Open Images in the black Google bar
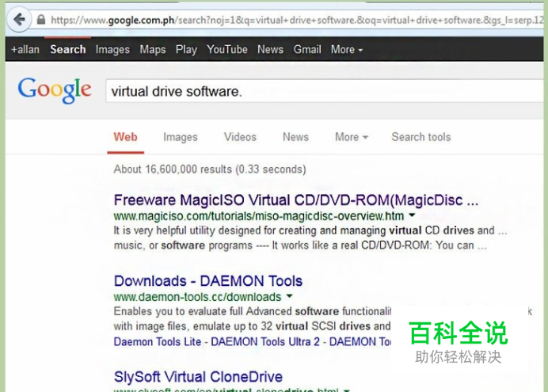Image resolution: width=548 pixels, height=392 pixels. 112,50
